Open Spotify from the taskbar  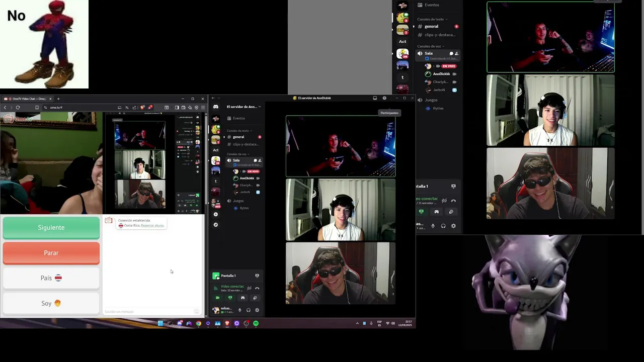(256, 323)
